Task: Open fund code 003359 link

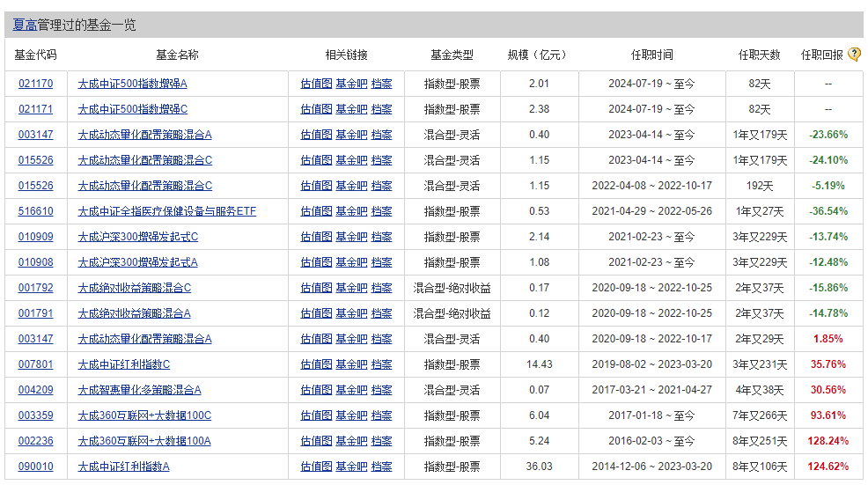Action: pos(36,415)
